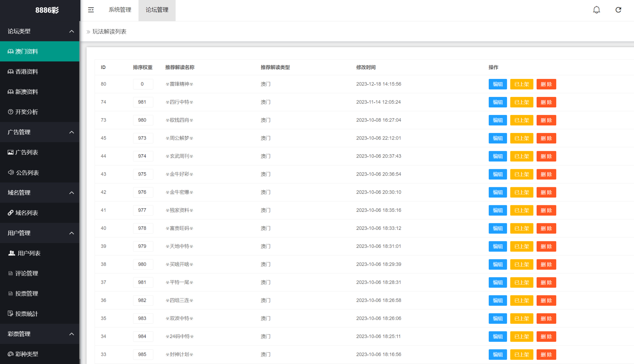Viewport: 634px width, 364px height.
Task: Click the 排序权重 input showing 976
Action: [x=143, y=192]
